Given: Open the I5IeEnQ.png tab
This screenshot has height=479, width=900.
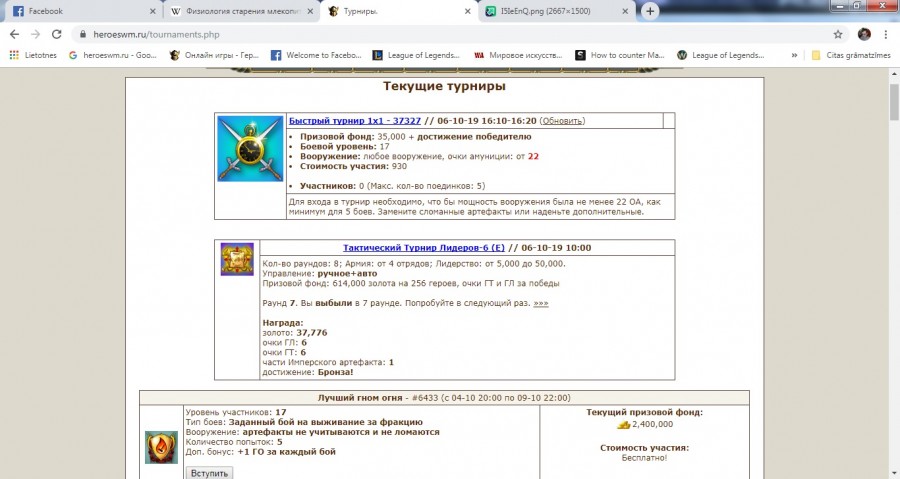Looking at the screenshot, I should point(557,11).
